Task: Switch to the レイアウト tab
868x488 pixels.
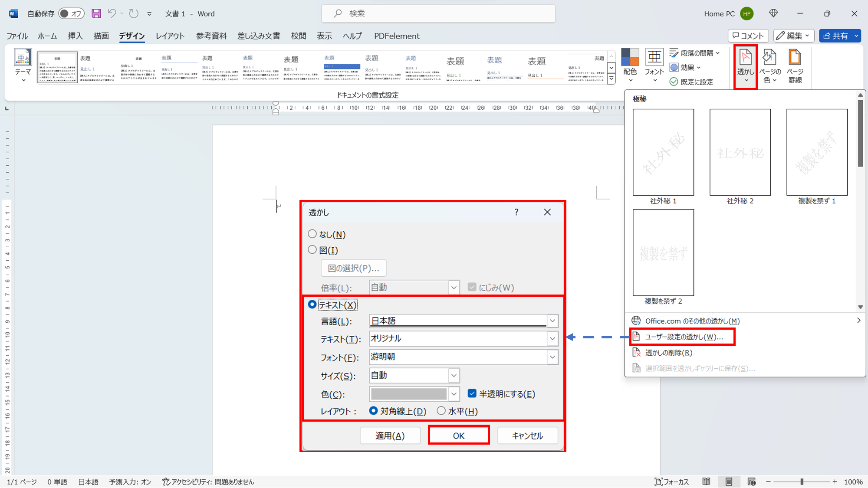Action: [x=170, y=36]
